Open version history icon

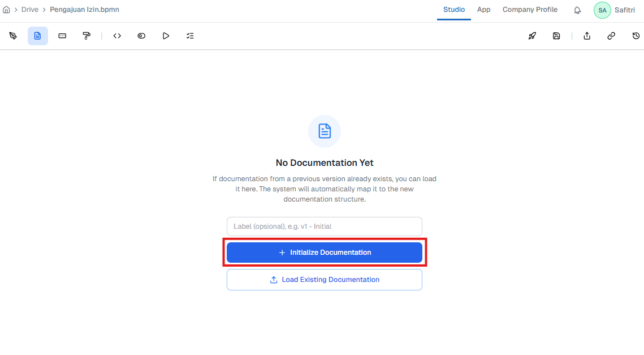click(x=636, y=36)
